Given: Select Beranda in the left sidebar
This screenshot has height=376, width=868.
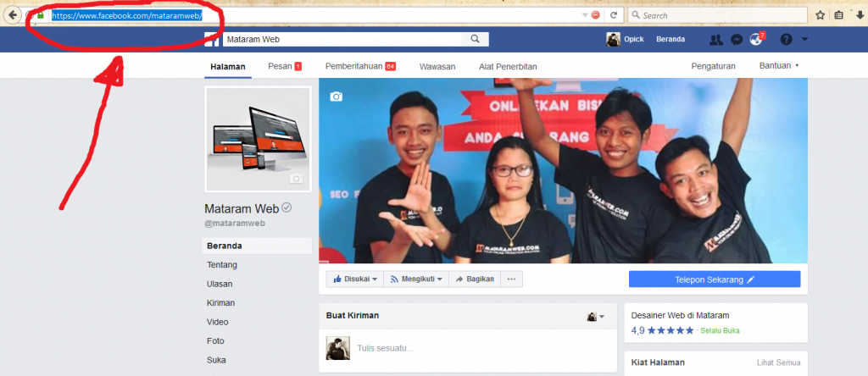Looking at the screenshot, I should 257,246.
